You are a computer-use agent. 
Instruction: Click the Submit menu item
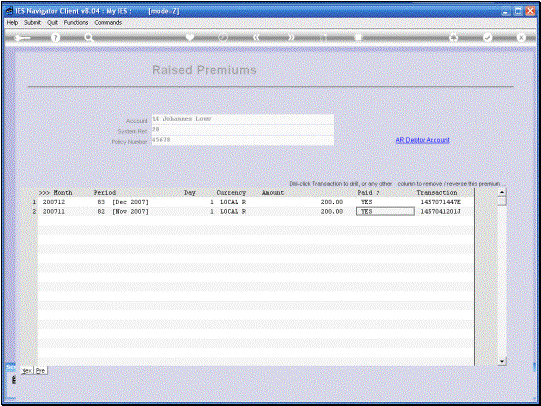32,22
